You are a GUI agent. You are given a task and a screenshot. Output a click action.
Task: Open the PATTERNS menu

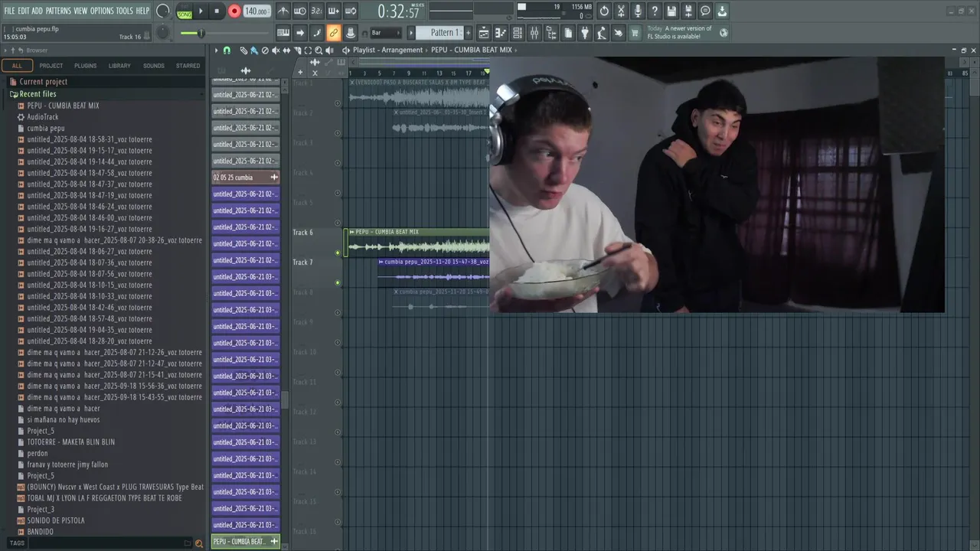tap(58, 11)
